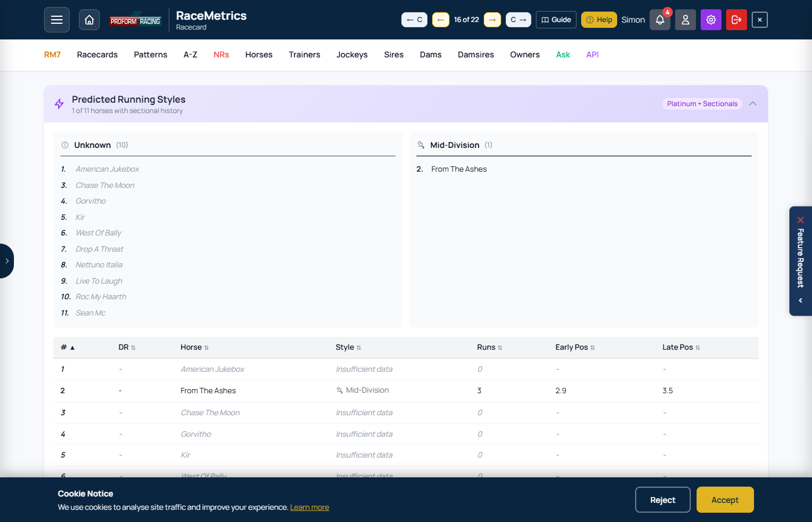Advance to the next race with yellow arrow

pos(492,19)
